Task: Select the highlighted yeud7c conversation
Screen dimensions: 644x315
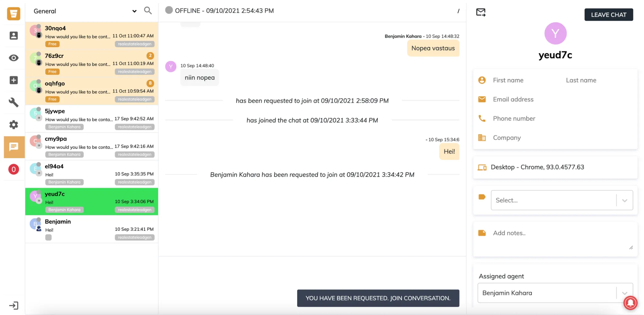Action: pos(92,201)
